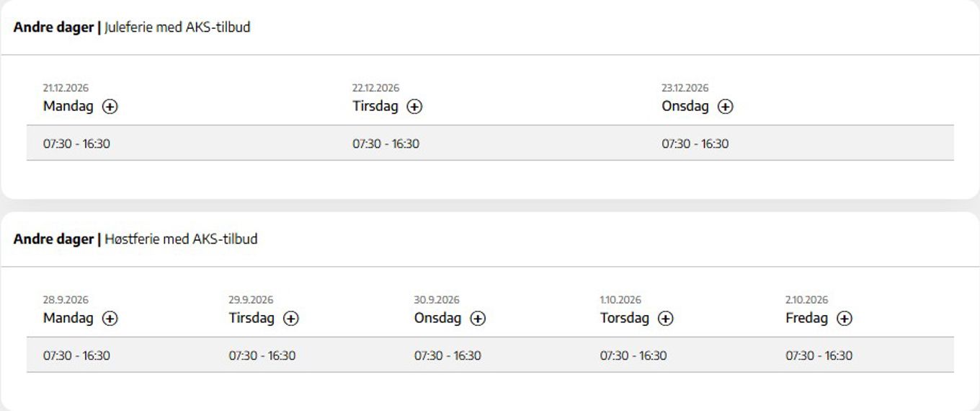Select 07:30 - 16:30 slot under Mandag 21.12.2026
980x411 pixels.
[76, 143]
